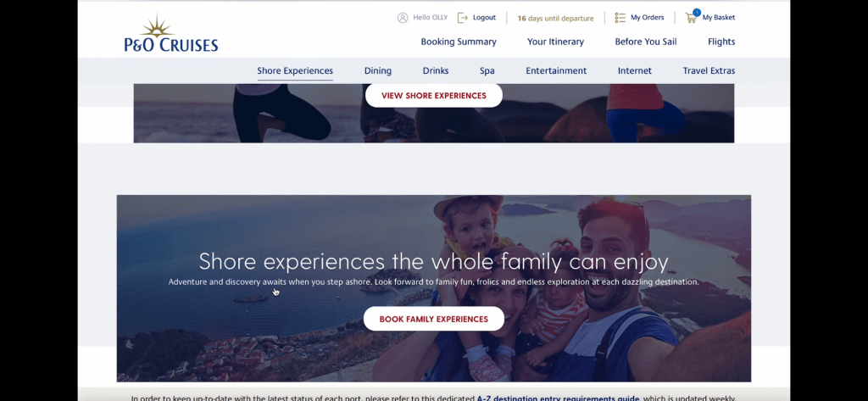Click the P&O Cruises logo
Image resolution: width=868 pixels, height=401 pixels.
point(171,35)
